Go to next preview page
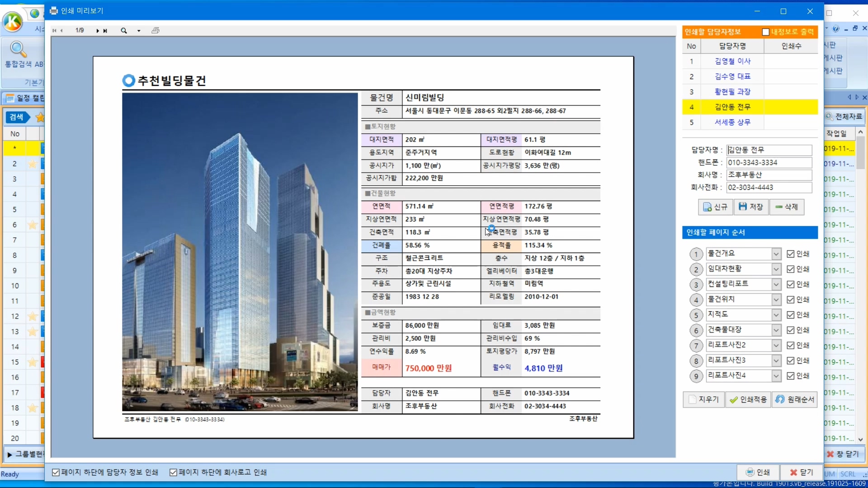868x488 pixels. (97, 31)
